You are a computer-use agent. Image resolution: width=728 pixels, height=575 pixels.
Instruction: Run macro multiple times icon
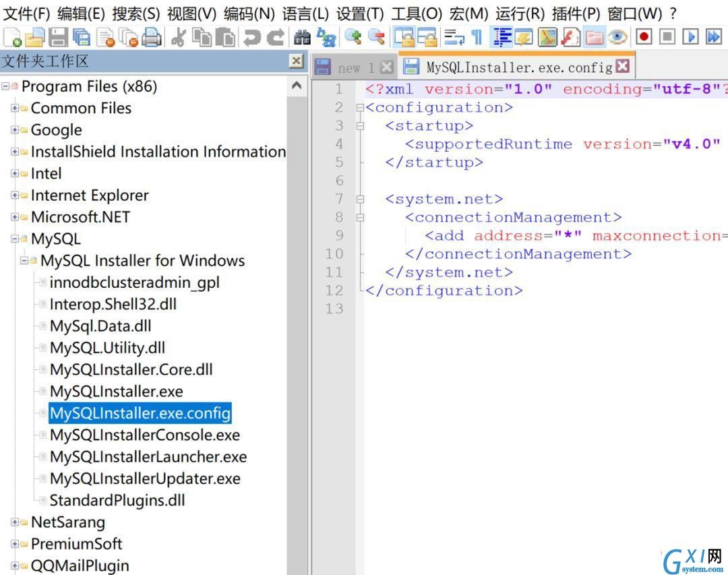point(714,37)
